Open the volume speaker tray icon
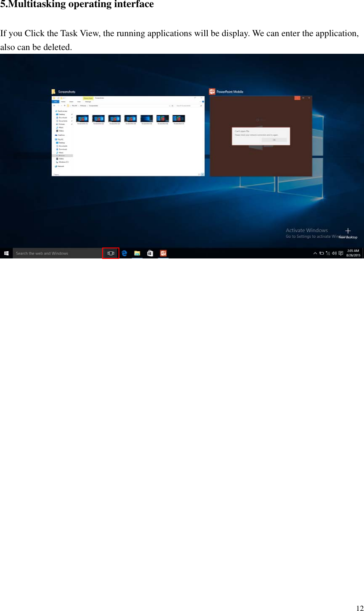The height and width of the screenshot is (611, 364). coord(334,253)
